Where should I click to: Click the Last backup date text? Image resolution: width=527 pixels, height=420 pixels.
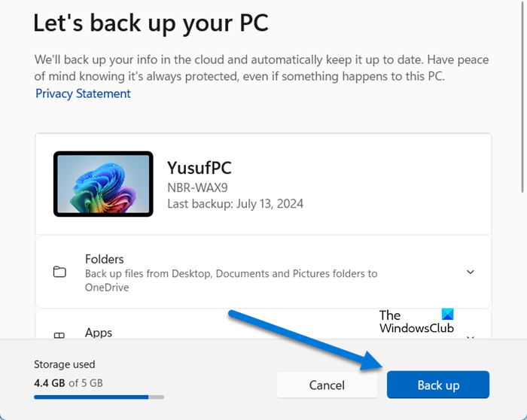pos(235,203)
